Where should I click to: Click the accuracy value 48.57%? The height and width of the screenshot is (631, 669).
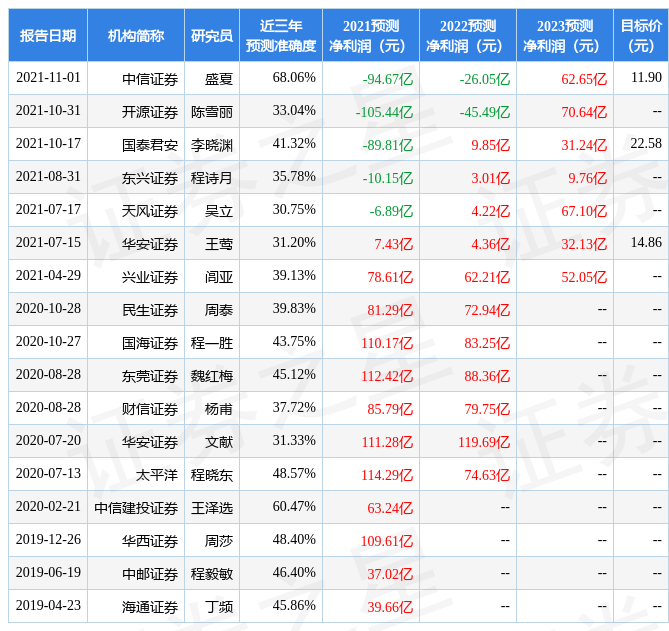(x=294, y=474)
